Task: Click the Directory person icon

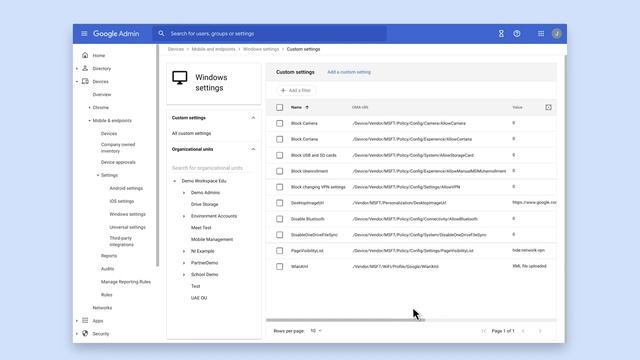Action: pyautogui.click(x=85, y=68)
